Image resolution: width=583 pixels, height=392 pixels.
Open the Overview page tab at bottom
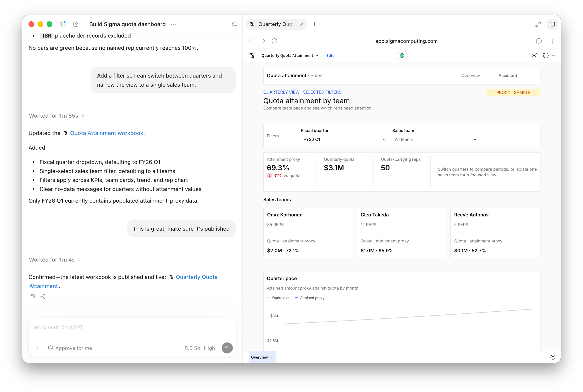262,357
